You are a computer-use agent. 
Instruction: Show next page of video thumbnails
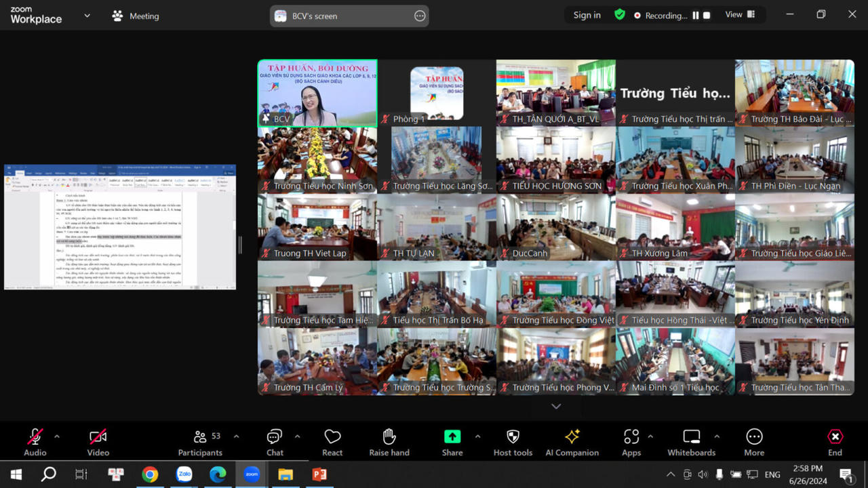[556, 406]
